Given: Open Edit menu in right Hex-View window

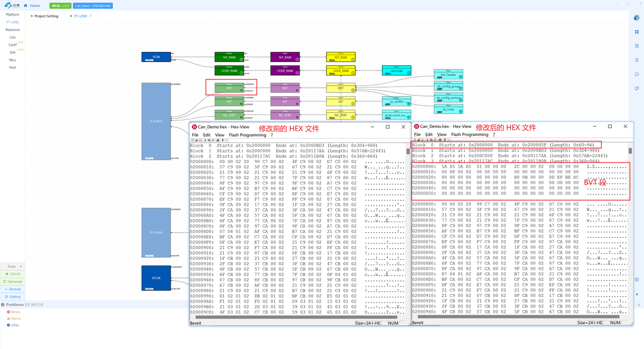Looking at the screenshot, I should click(429, 134).
